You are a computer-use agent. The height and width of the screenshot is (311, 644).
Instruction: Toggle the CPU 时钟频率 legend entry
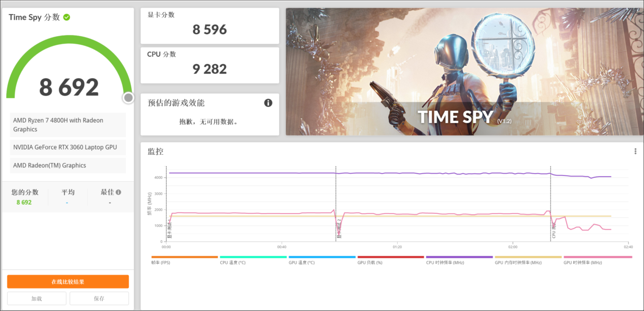pyautogui.click(x=444, y=260)
